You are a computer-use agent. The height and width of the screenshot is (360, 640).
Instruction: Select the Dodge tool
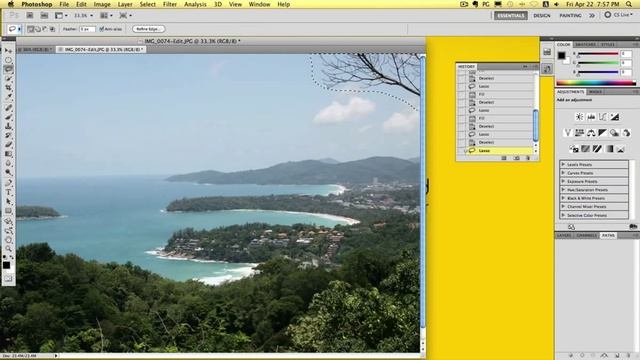(x=8, y=172)
